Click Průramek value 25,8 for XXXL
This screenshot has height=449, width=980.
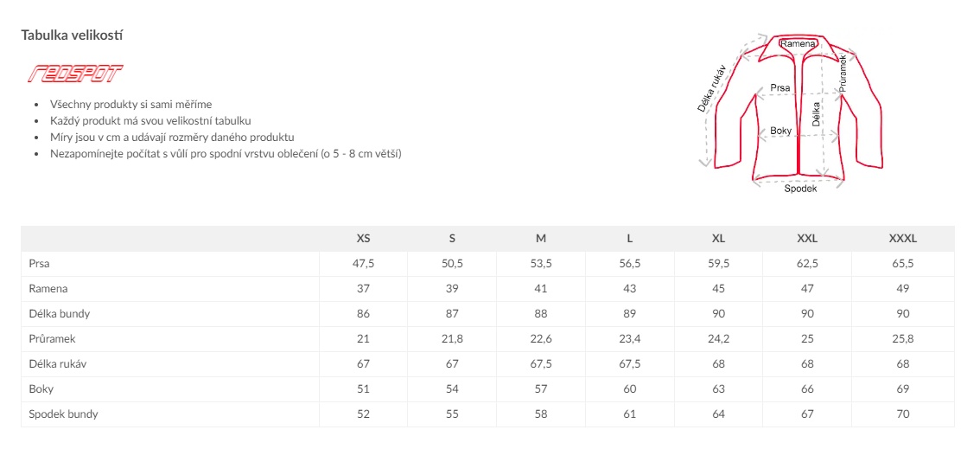click(902, 339)
